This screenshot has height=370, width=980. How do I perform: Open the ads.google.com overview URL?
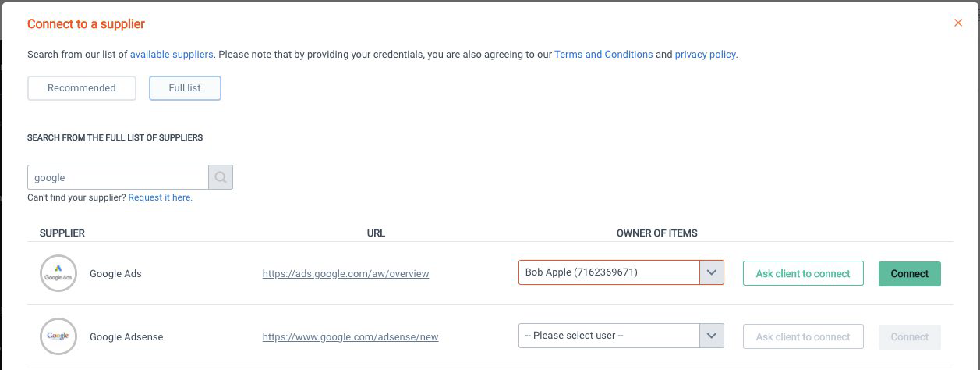[x=345, y=274]
